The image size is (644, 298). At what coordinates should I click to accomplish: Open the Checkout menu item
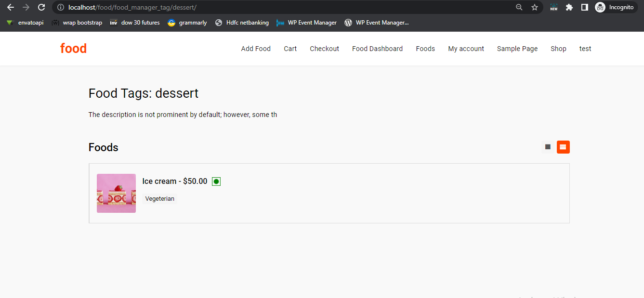click(324, 49)
